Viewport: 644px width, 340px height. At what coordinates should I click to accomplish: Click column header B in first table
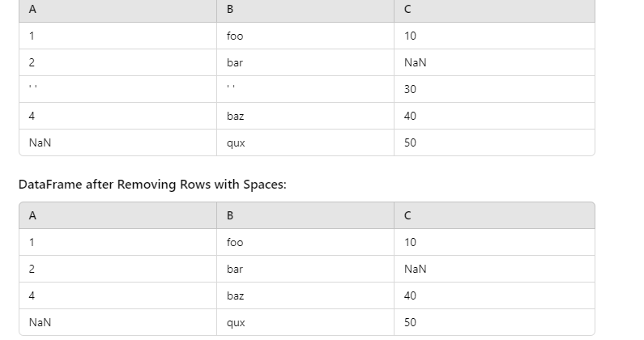[x=305, y=9]
